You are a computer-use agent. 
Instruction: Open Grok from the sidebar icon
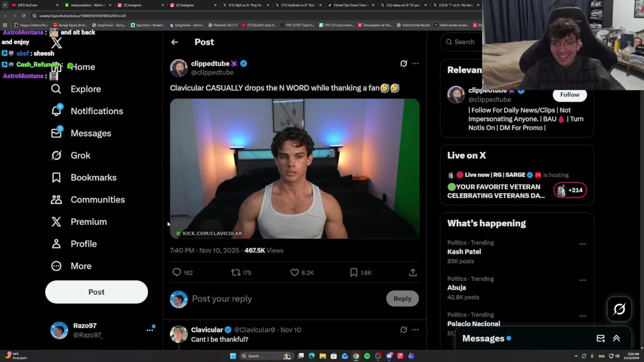[56, 155]
